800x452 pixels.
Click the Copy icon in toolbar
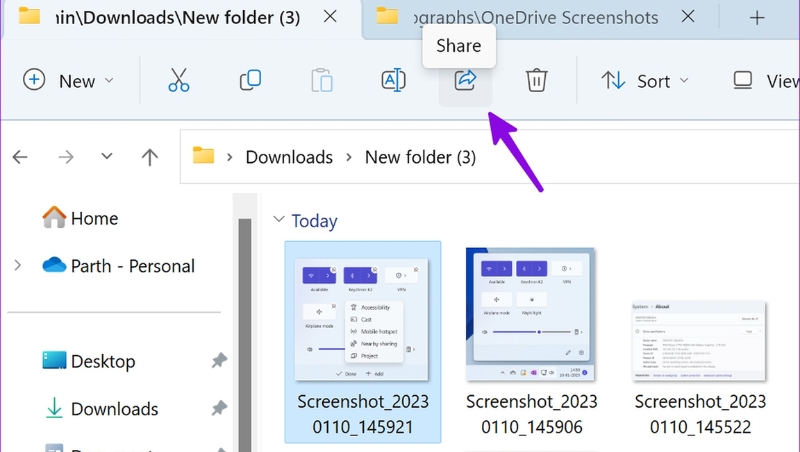250,81
